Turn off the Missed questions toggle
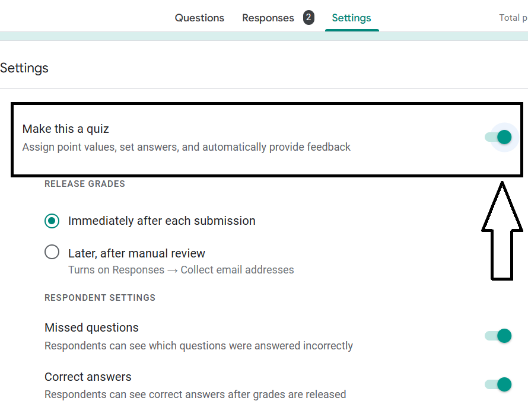 (499, 336)
